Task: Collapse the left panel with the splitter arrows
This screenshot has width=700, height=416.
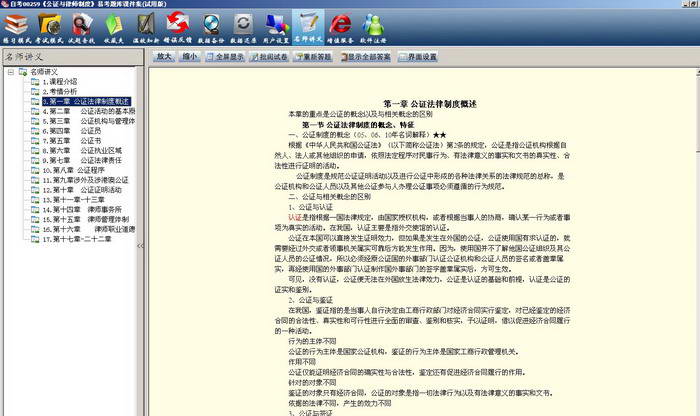Action: [140, 245]
